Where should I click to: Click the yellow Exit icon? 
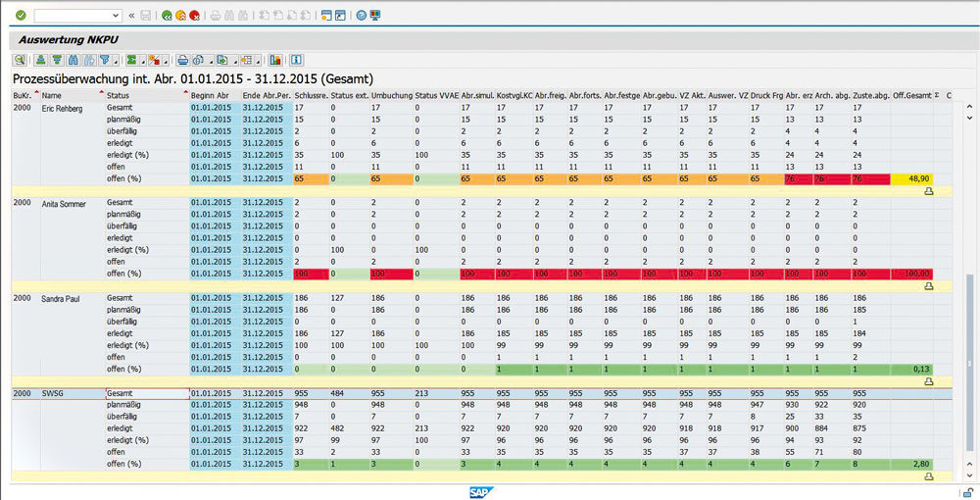click(x=181, y=16)
